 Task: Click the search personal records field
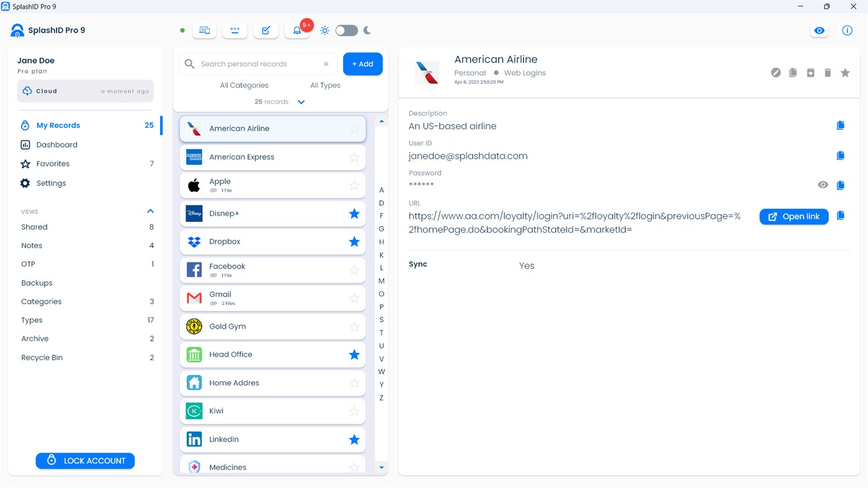258,64
